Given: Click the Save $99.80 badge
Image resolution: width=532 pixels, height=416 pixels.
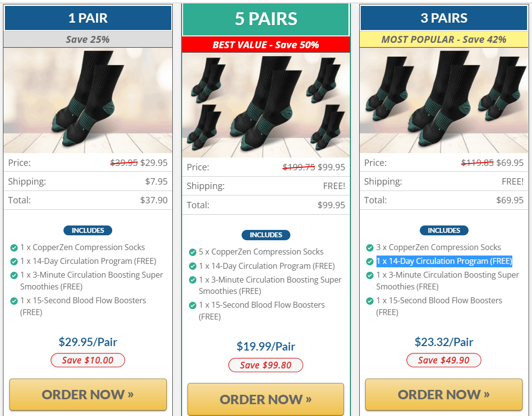Looking at the screenshot, I should 266,365.
